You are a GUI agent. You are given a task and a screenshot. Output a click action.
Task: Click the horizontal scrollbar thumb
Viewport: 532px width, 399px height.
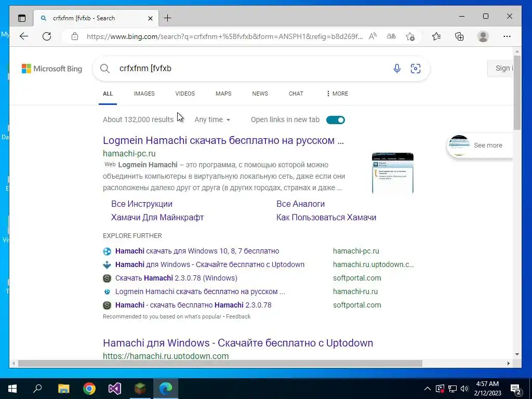220,363
